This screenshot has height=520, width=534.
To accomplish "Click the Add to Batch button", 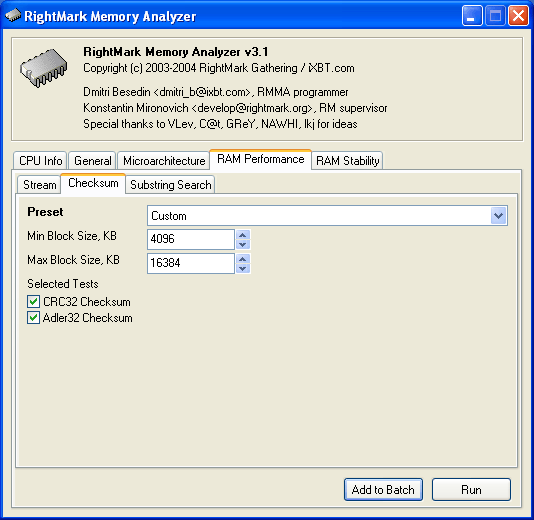I will tap(383, 490).
